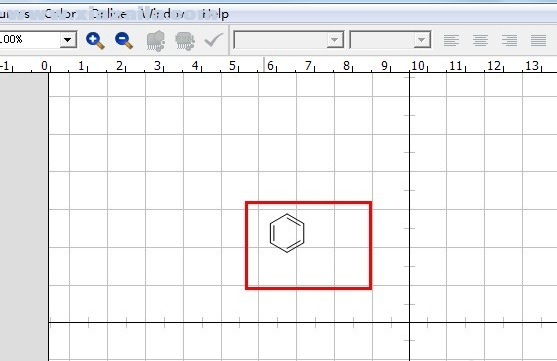The height and width of the screenshot is (361, 557).
Task: Open the Color menu
Action: coord(60,14)
